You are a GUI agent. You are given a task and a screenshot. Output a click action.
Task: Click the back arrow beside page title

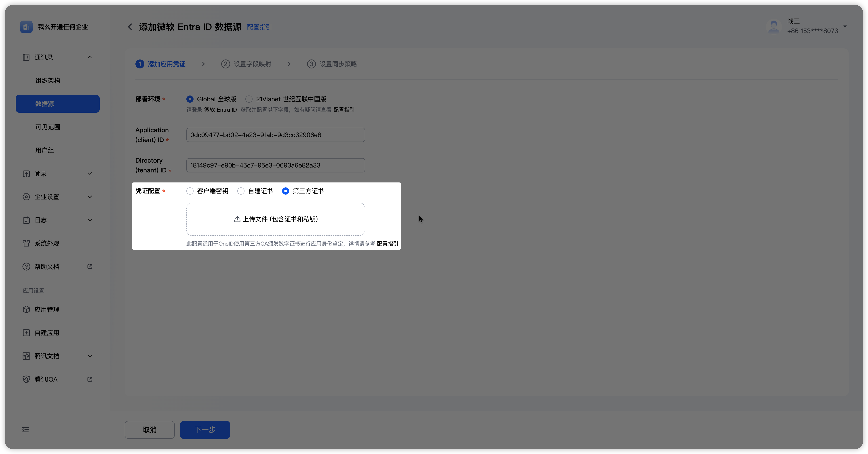click(130, 27)
